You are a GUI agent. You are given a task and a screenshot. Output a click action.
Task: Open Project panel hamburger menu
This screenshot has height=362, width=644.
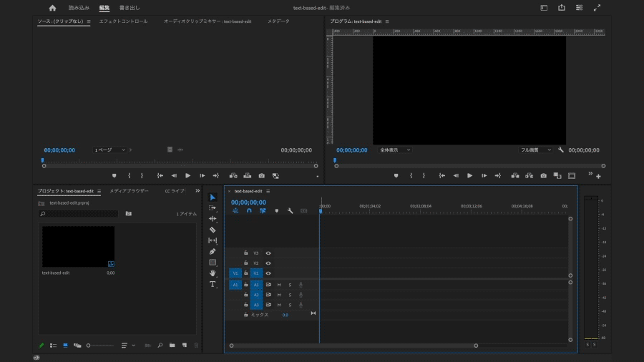pyautogui.click(x=99, y=191)
